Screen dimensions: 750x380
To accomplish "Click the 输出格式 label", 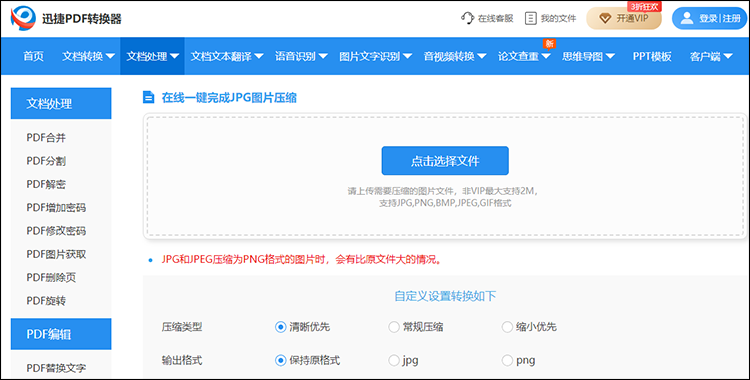I will [182, 360].
